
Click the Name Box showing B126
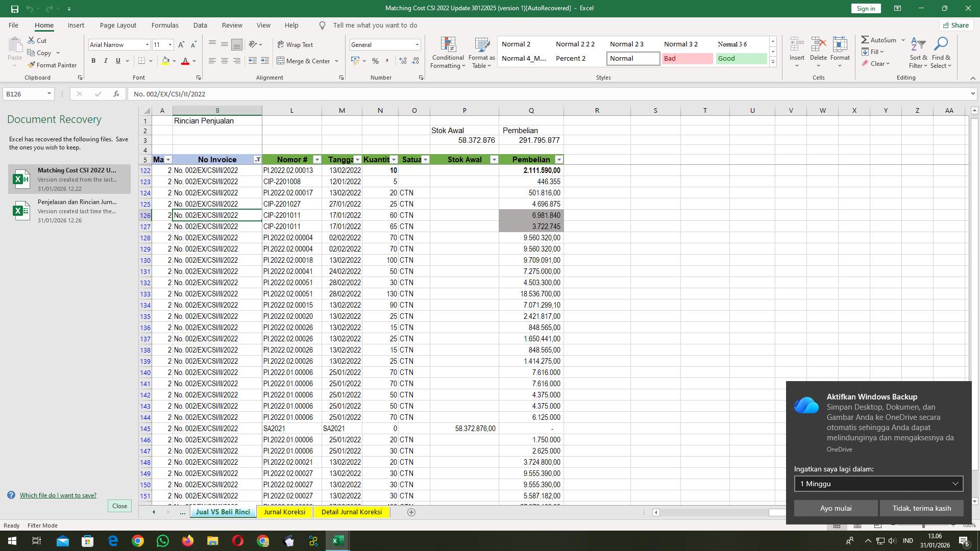coord(26,94)
